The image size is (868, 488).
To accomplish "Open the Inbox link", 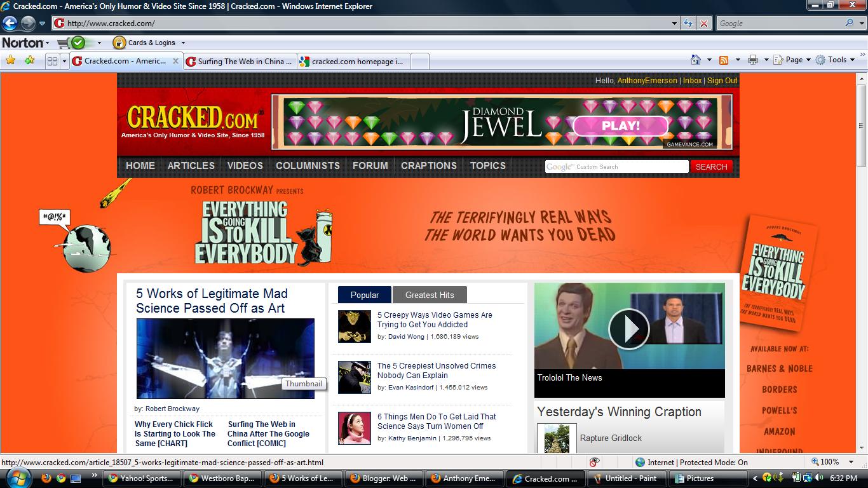I will [x=692, y=81].
